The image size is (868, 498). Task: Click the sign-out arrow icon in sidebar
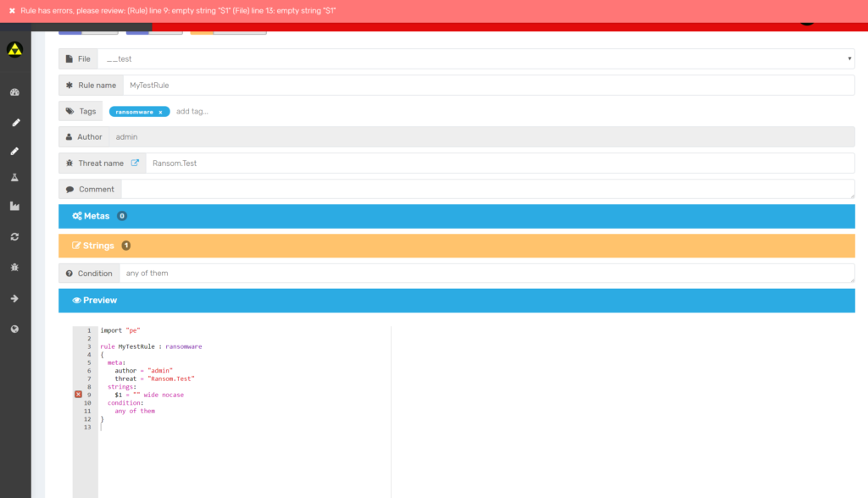tap(14, 298)
